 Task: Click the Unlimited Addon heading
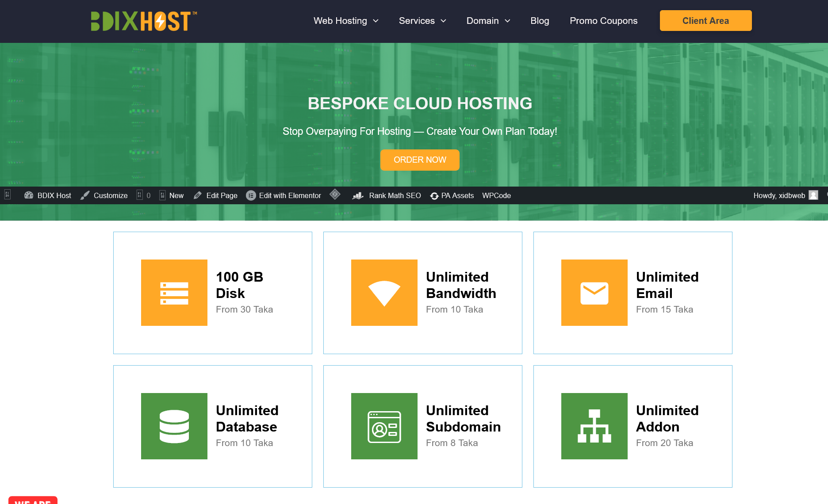[x=667, y=419]
